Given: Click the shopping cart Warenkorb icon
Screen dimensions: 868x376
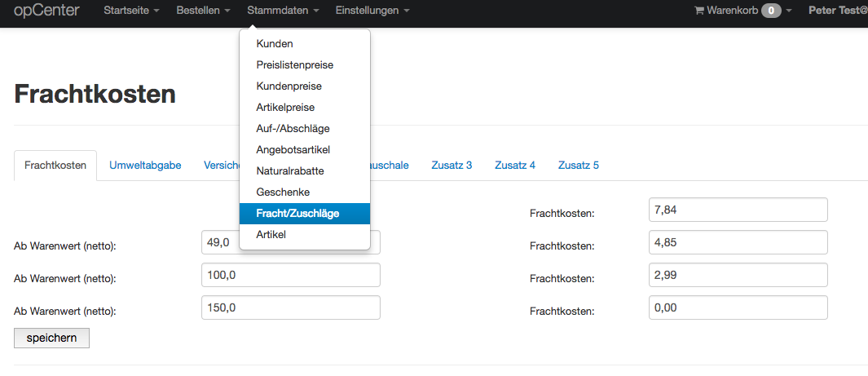Looking at the screenshot, I should coord(698,11).
